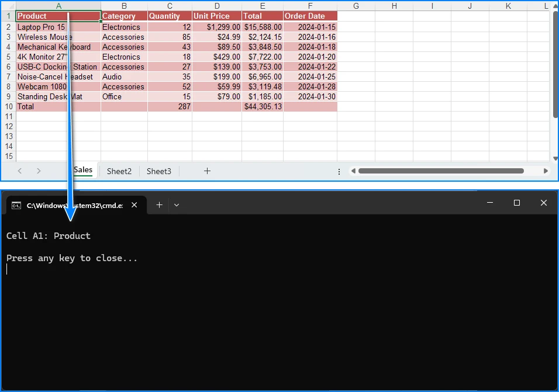Image resolution: width=559 pixels, height=392 pixels.
Task: Select column C header
Action: (170, 6)
